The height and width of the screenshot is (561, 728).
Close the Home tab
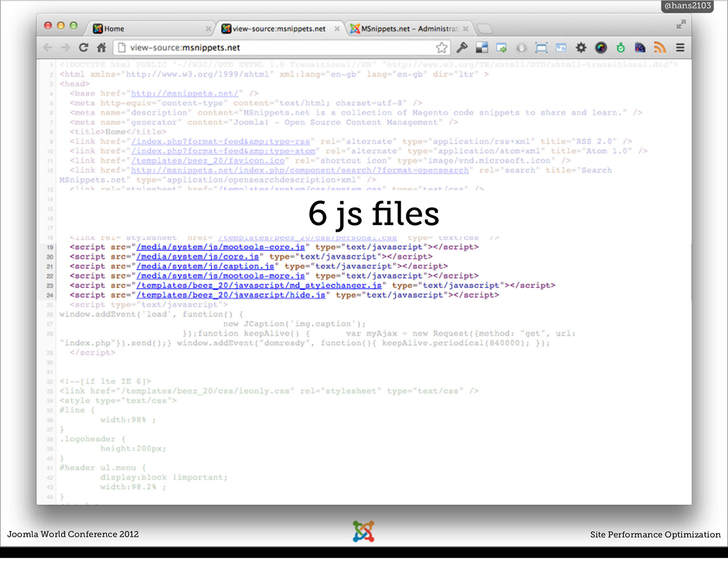pyautogui.click(x=208, y=29)
